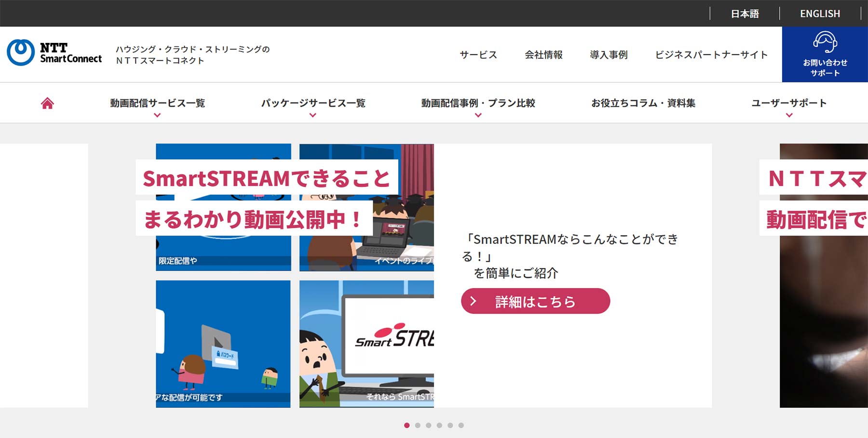Click 動画配信で slide headline
This screenshot has height=438, width=868.
pos(814,218)
